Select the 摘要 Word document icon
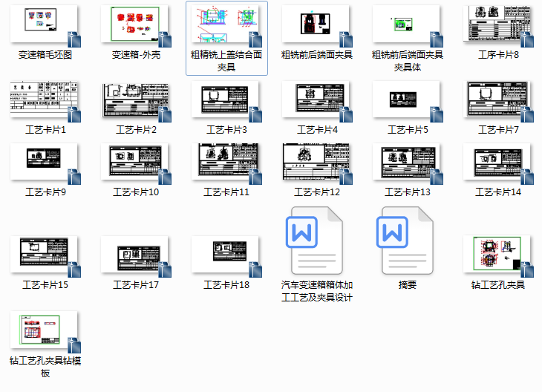 pyautogui.click(x=405, y=241)
